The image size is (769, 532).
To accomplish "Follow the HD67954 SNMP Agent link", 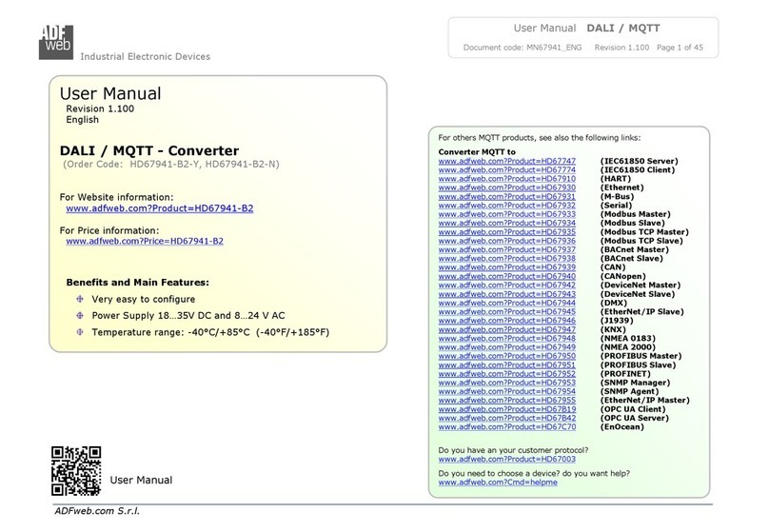I will 507,391.
